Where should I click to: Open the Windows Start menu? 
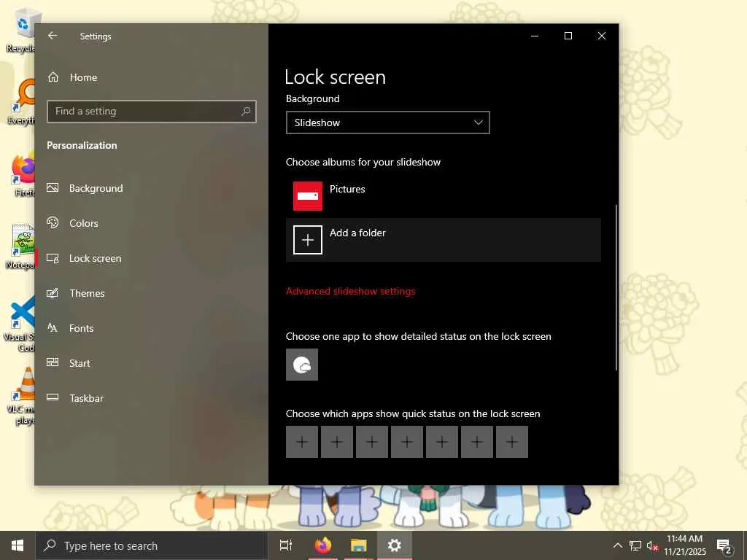(x=18, y=545)
